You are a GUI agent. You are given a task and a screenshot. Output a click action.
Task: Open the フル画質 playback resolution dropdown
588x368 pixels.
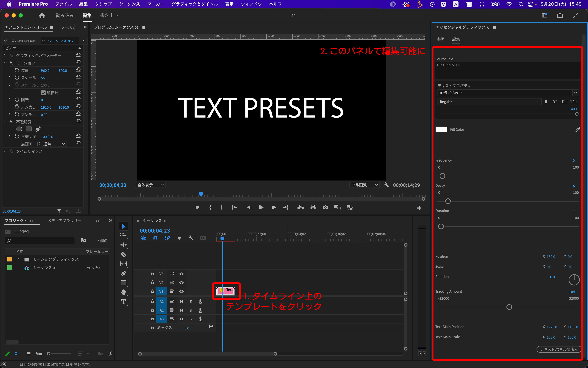[x=365, y=185]
